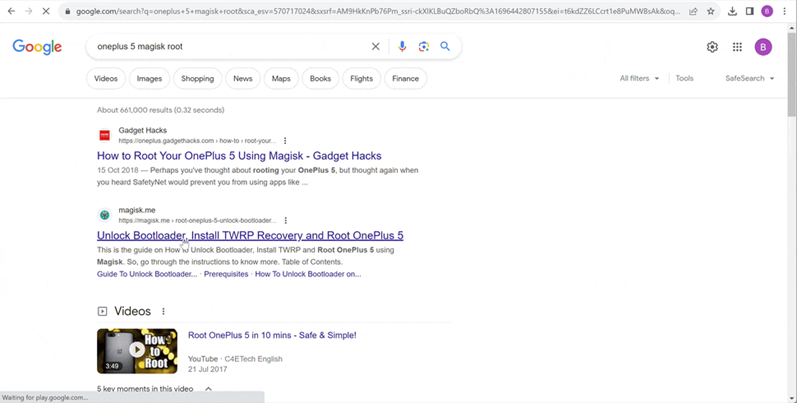
Task: Toggle the Chrome side panel icon
Action: click(749, 11)
